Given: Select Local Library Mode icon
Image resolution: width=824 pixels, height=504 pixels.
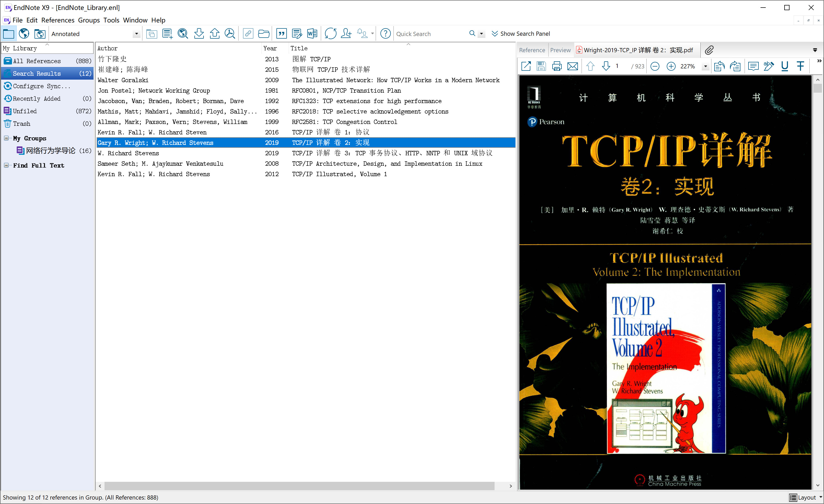Looking at the screenshot, I should [8, 34].
